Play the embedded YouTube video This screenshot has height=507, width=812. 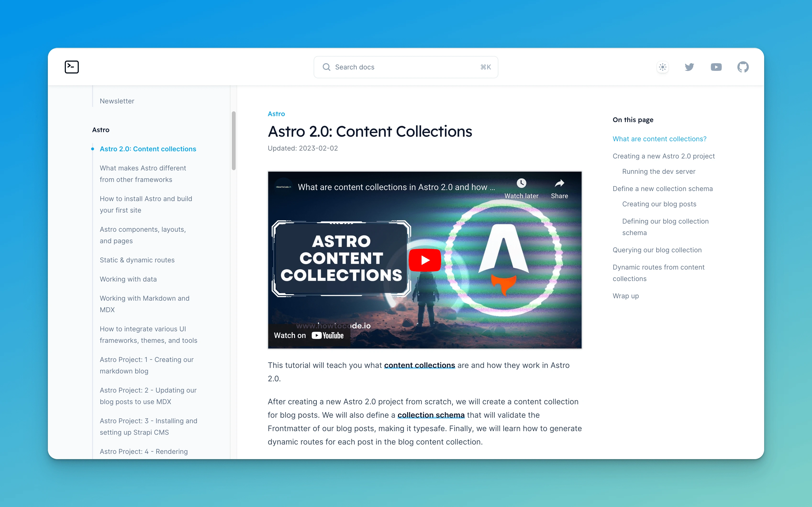pos(425,260)
